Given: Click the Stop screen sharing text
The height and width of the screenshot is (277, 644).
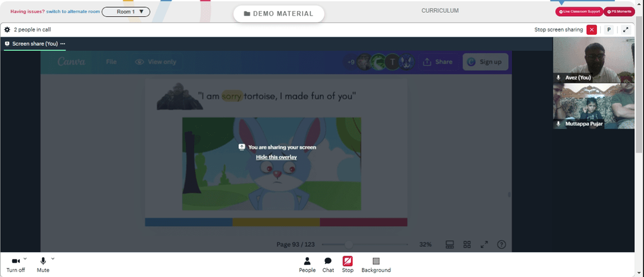Looking at the screenshot, I should (558, 30).
